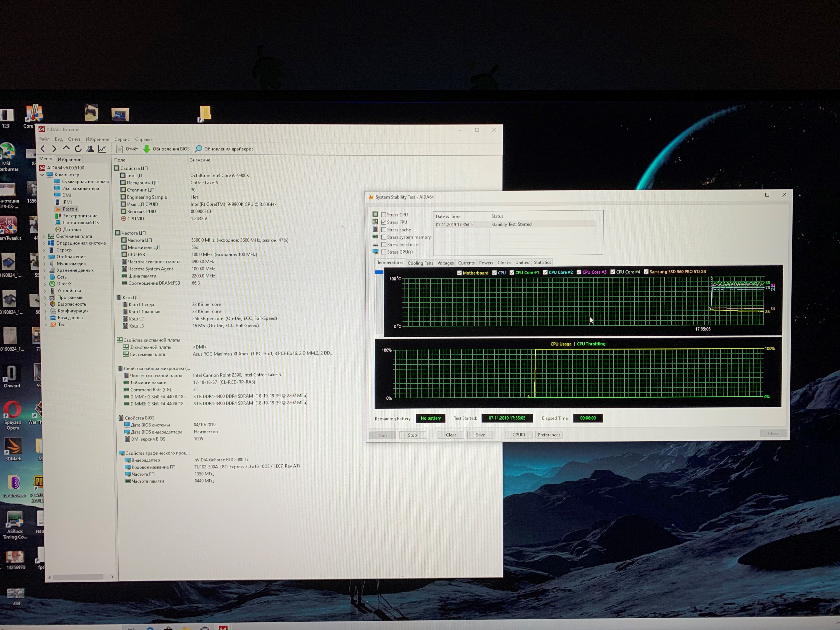This screenshot has height=630, width=840.
Task: Switch to the Cooling Fans tab
Action: click(x=420, y=263)
